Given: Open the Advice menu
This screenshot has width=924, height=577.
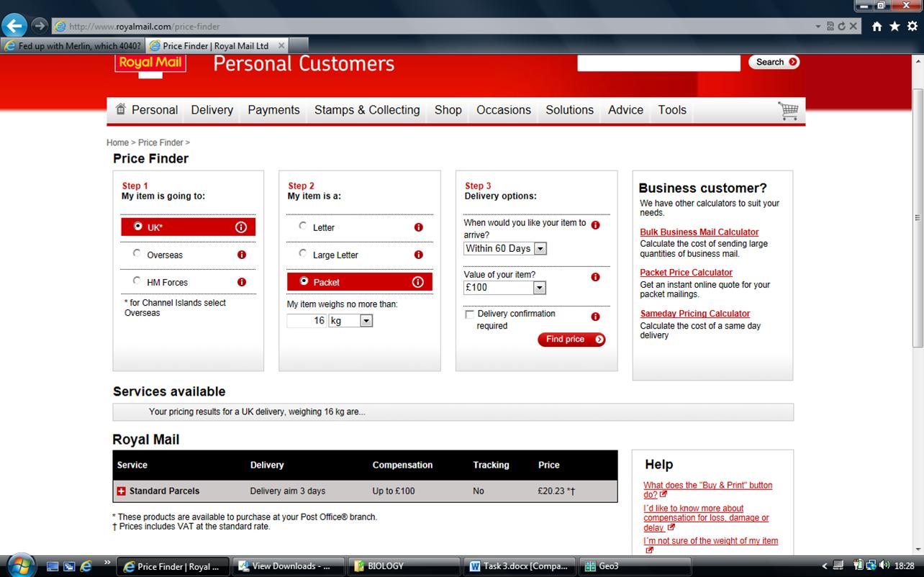Looking at the screenshot, I should click(625, 110).
